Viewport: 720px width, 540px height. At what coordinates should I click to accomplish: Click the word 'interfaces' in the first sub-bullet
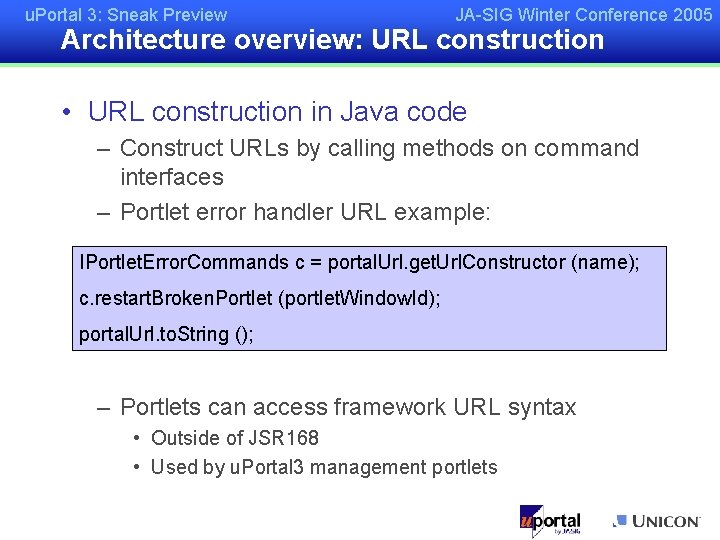pyautogui.click(x=172, y=177)
